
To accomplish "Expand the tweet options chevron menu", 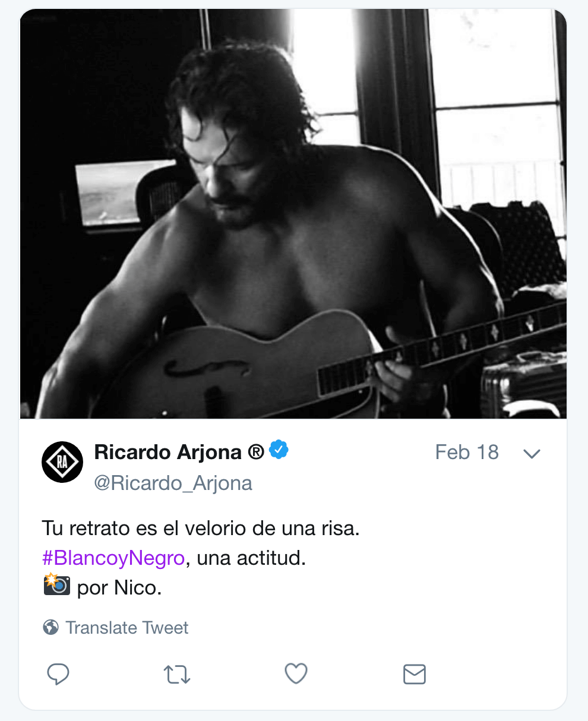I will pyautogui.click(x=532, y=454).
